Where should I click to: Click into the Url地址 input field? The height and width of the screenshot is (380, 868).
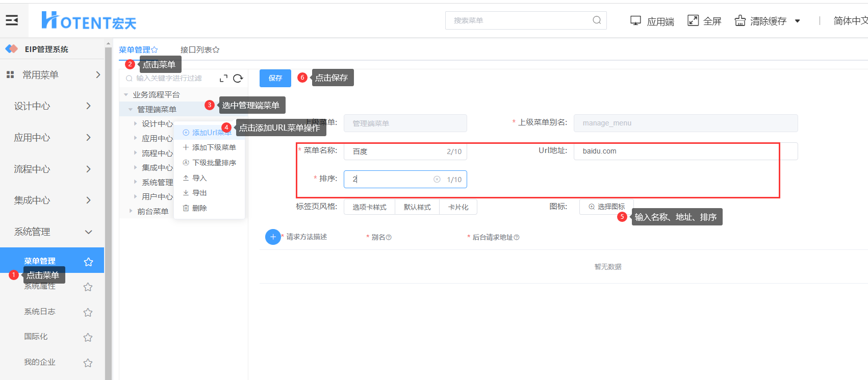point(683,151)
